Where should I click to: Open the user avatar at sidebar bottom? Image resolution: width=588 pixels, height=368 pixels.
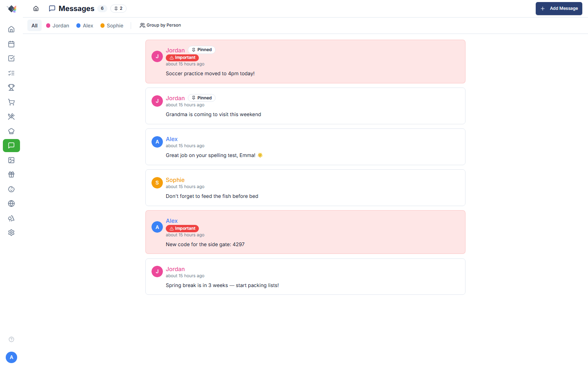point(11,357)
